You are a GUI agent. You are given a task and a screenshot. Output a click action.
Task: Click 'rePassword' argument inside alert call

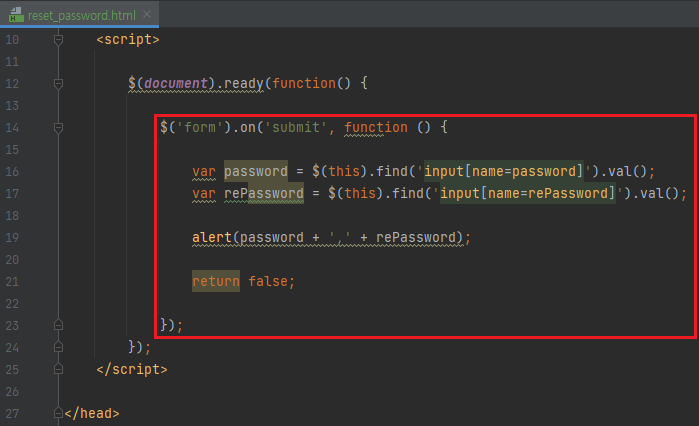(x=416, y=238)
